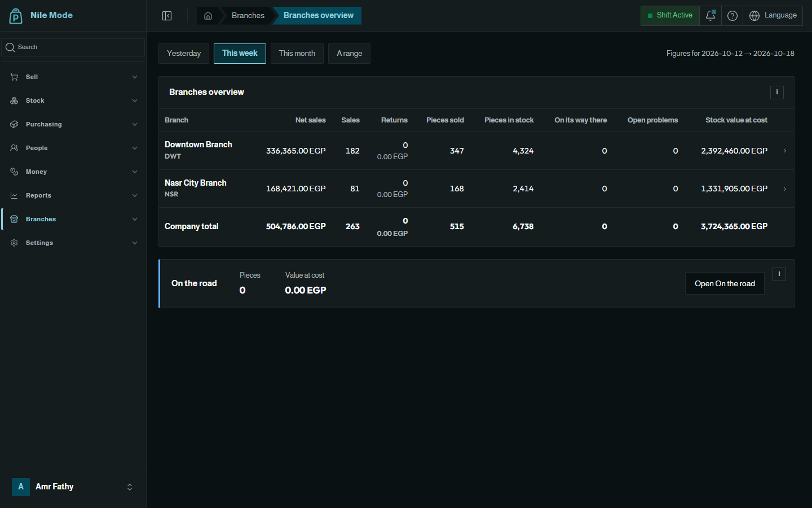Image resolution: width=812 pixels, height=508 pixels.
Task: Show info for On the road card
Action: (779, 274)
